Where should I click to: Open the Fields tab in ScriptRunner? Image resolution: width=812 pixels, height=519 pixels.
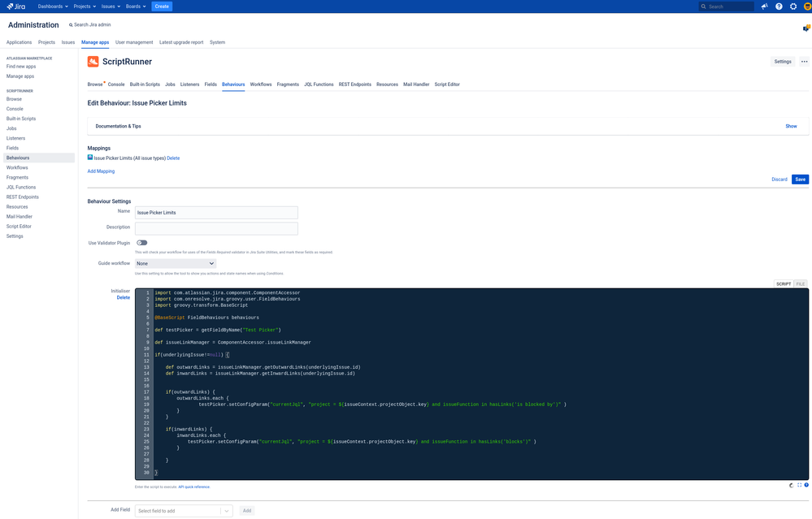tap(211, 84)
